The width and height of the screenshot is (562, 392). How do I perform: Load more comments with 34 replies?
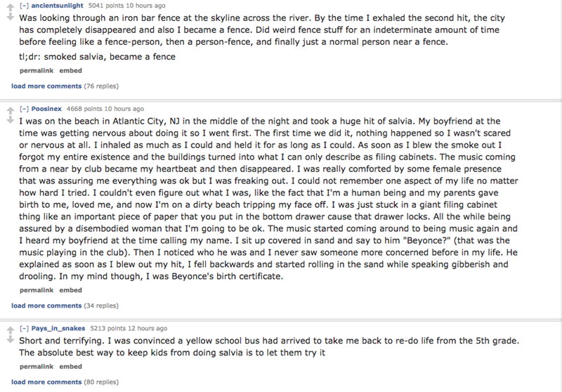[46, 305]
